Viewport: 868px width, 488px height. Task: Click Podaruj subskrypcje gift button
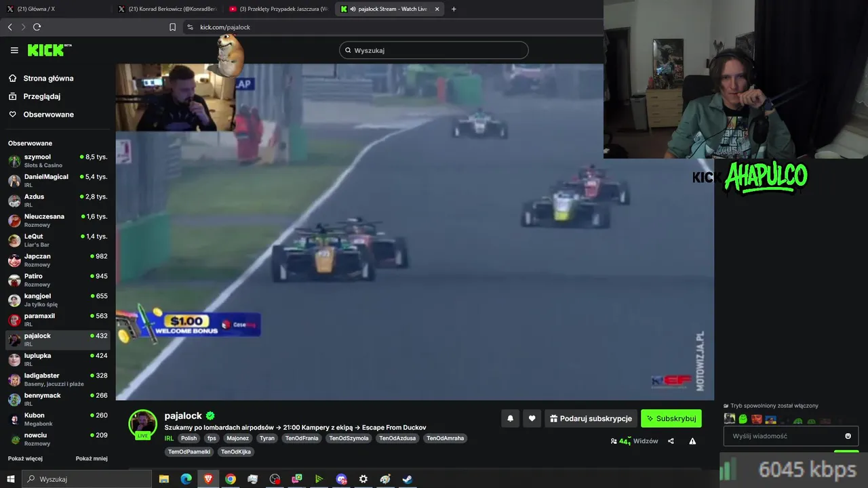591,419
